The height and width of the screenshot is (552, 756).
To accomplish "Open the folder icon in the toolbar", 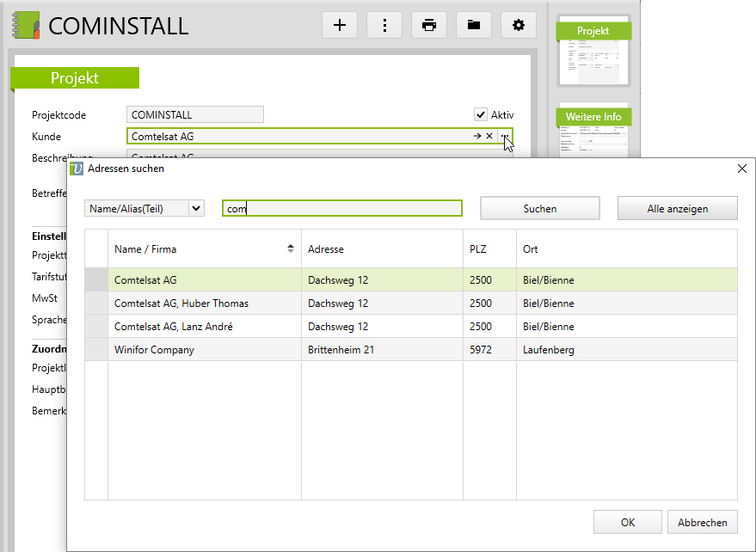I will (474, 25).
